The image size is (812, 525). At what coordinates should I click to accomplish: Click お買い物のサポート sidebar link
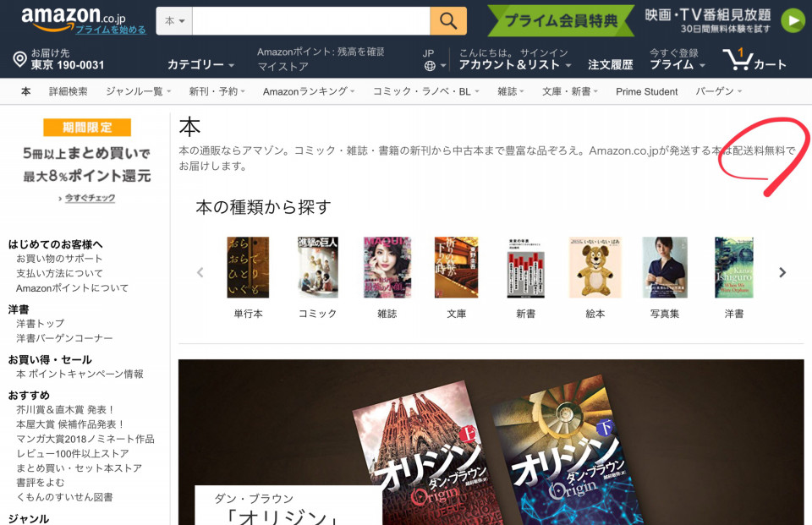(x=59, y=259)
